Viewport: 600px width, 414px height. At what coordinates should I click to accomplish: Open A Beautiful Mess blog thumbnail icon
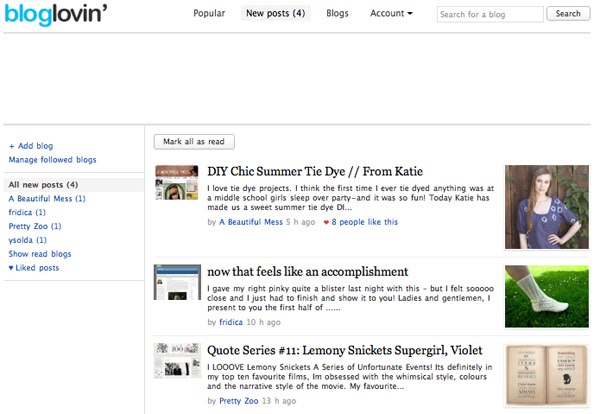[177, 183]
